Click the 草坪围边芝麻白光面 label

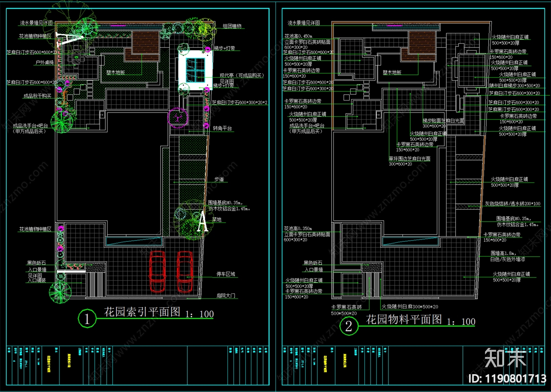[x=409, y=159]
